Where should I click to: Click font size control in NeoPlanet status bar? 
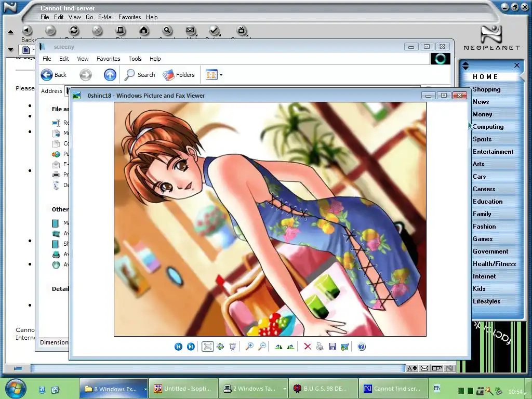(x=412, y=368)
